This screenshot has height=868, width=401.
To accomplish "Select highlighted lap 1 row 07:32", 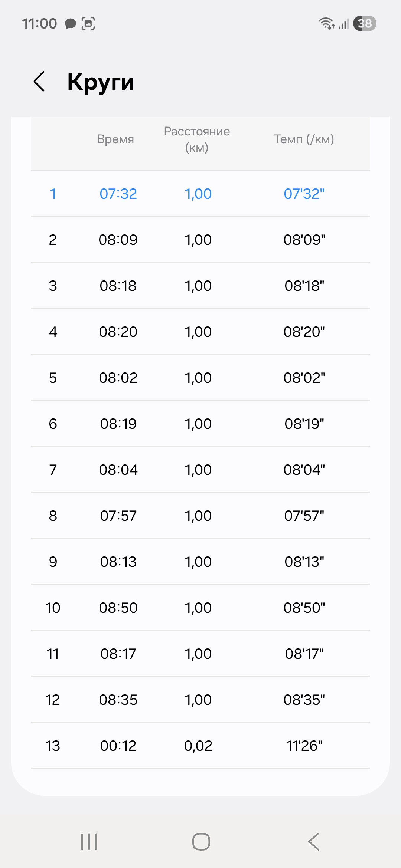I will [x=200, y=194].
